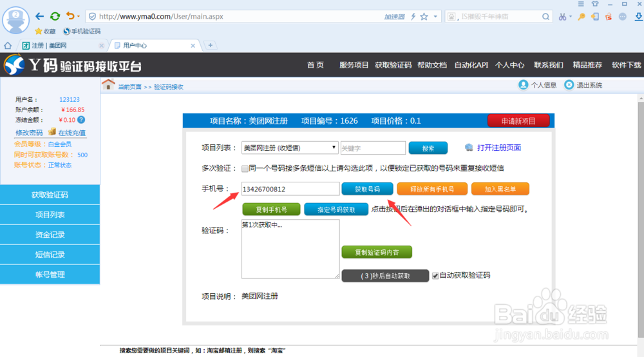
Task: Select 短信记录 in the sidebar
Action: [50, 255]
